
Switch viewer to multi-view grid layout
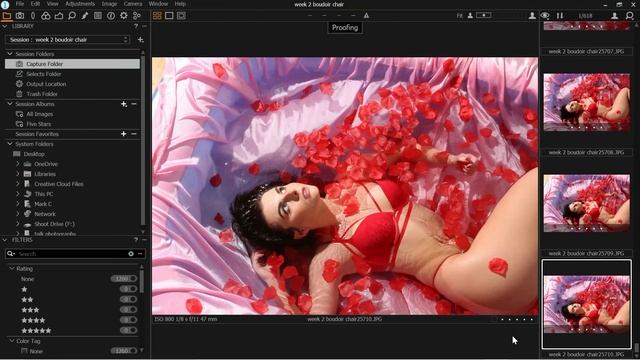157,16
